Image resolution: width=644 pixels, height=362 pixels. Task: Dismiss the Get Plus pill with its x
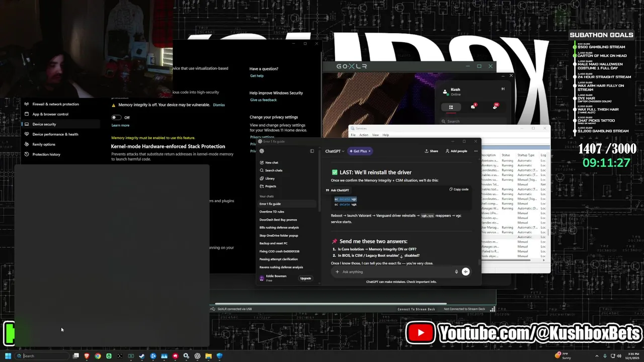tap(369, 151)
